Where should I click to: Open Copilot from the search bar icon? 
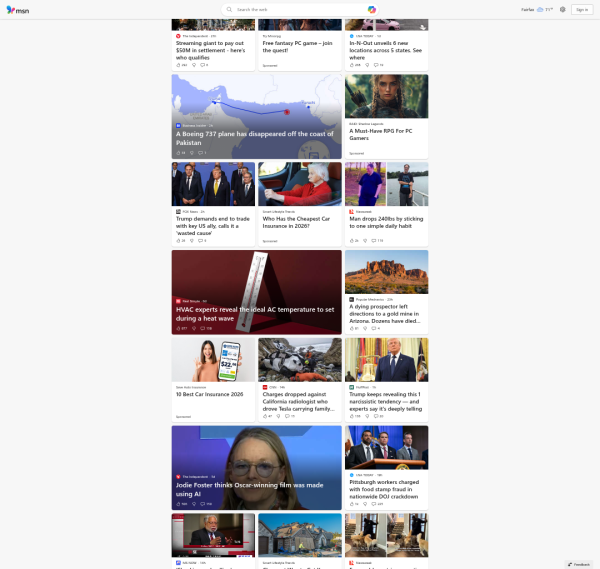point(371,10)
